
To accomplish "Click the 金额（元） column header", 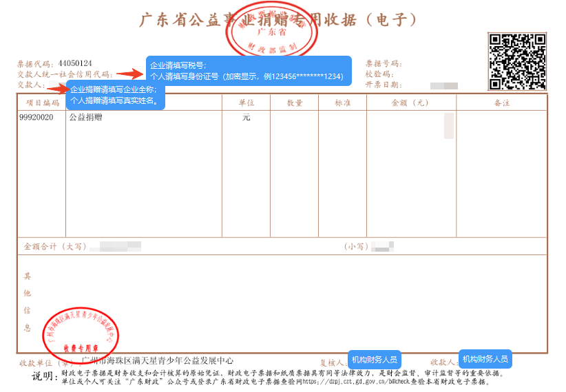I will tap(410, 102).
